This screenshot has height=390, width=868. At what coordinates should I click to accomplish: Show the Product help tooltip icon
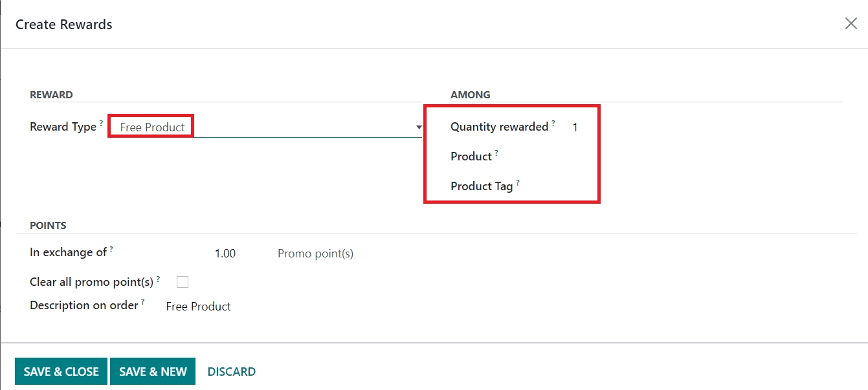(496, 153)
